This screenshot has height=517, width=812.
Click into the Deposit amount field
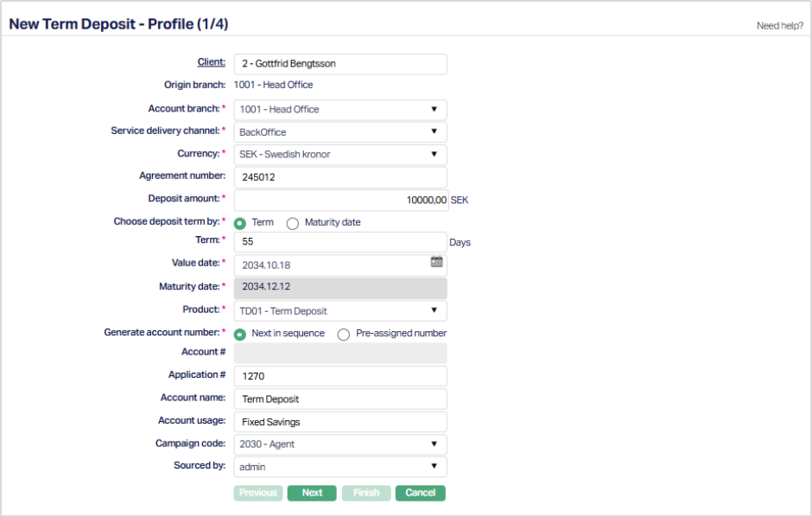(339, 200)
